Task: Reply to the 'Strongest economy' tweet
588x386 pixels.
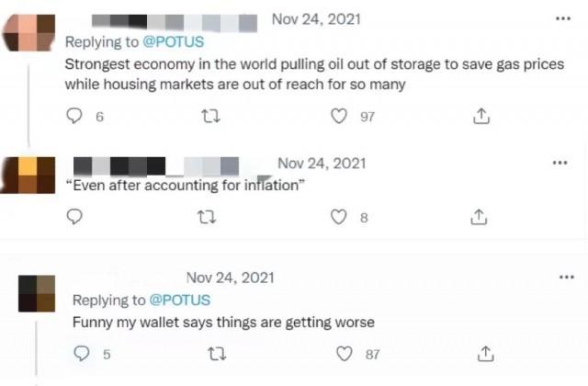Action: (x=77, y=117)
